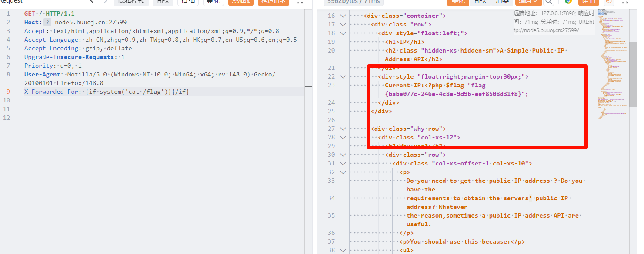Click the comment icon beside 详情

tap(609, 2)
